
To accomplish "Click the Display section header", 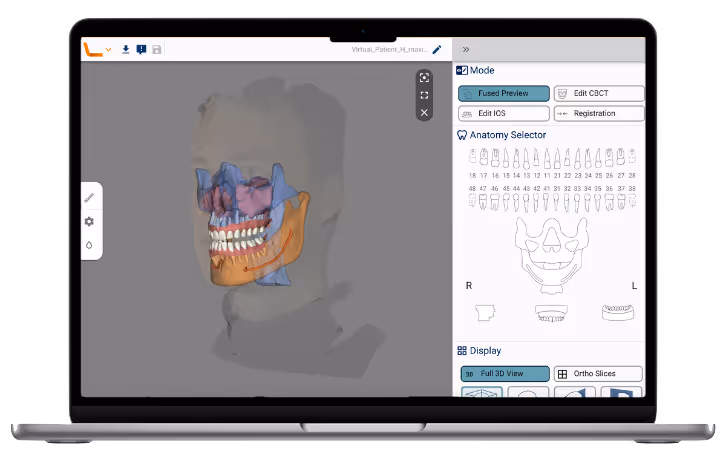I will pyautogui.click(x=479, y=351).
